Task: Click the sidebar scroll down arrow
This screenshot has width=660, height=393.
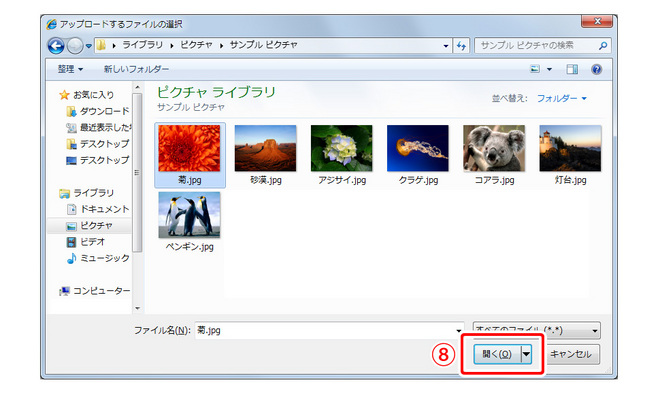Action: point(137,308)
